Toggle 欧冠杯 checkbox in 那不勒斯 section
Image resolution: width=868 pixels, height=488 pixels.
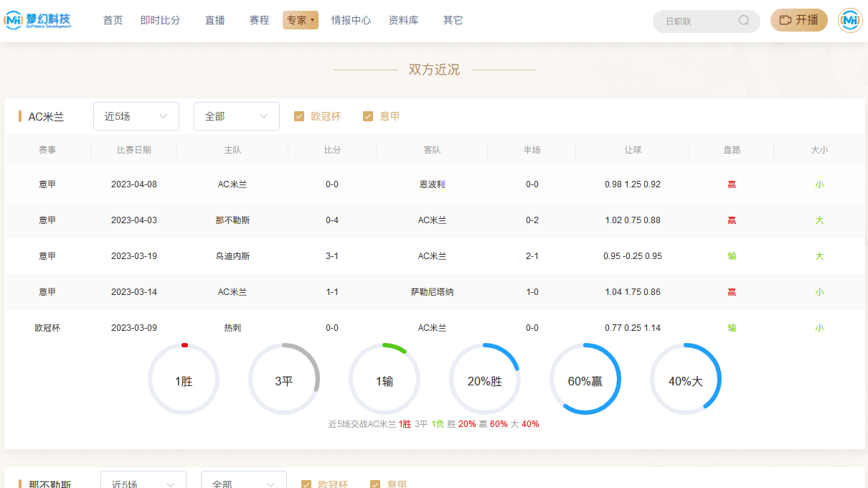[306, 484]
